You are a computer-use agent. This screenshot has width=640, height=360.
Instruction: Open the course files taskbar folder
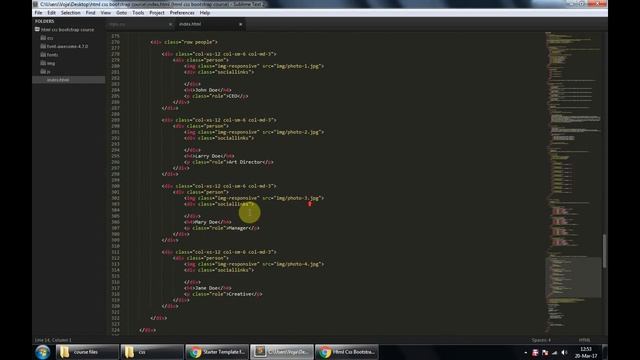[87, 352]
